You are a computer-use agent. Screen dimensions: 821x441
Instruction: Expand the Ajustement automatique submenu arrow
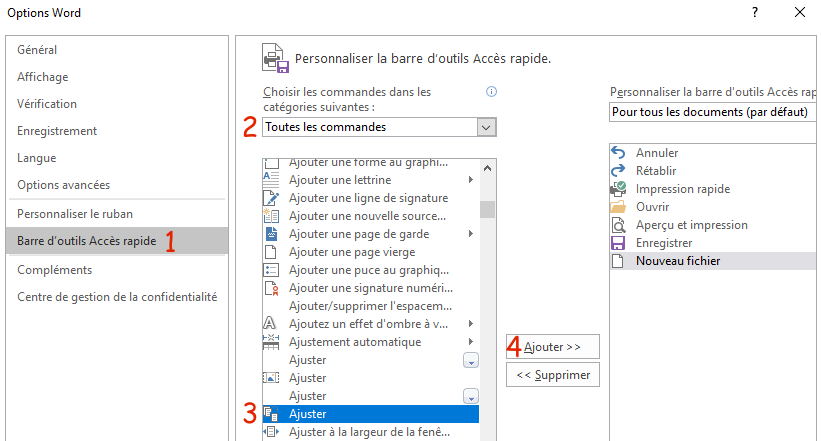click(x=471, y=341)
